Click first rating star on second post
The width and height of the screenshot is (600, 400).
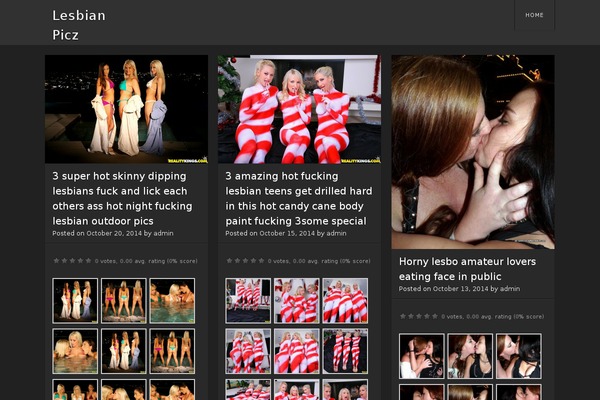229,260
